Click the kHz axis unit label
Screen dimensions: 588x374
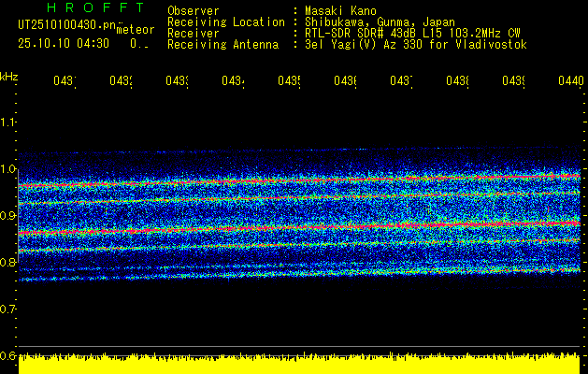point(9,75)
